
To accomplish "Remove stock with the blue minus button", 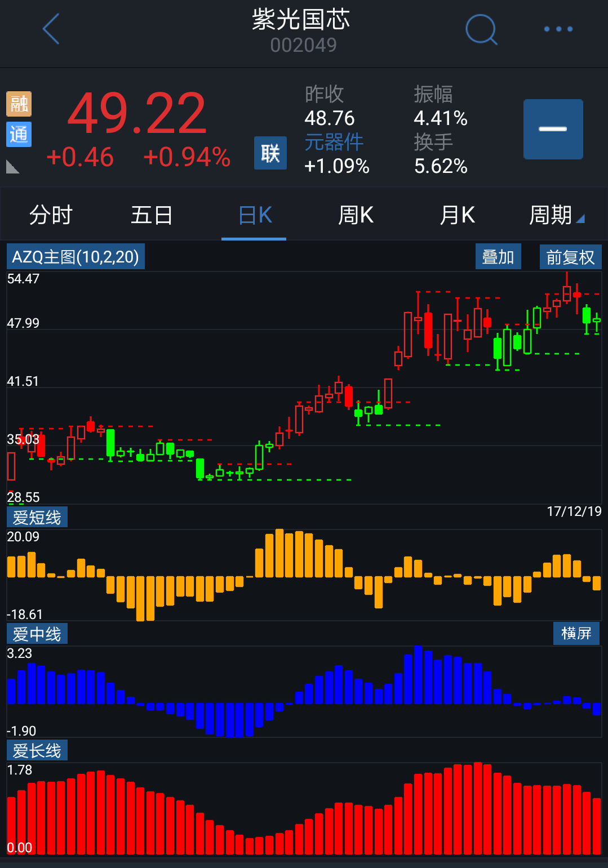I will [553, 129].
